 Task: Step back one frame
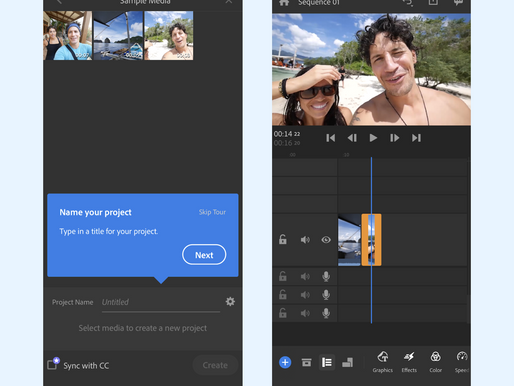352,138
